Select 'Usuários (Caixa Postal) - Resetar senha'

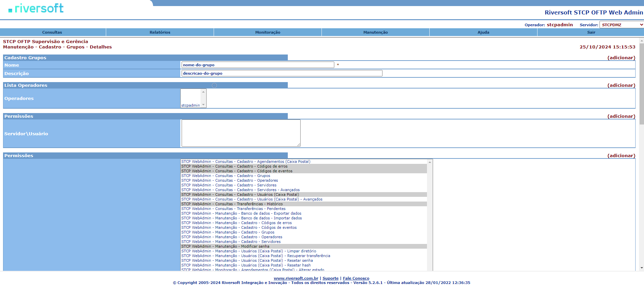pos(304,260)
